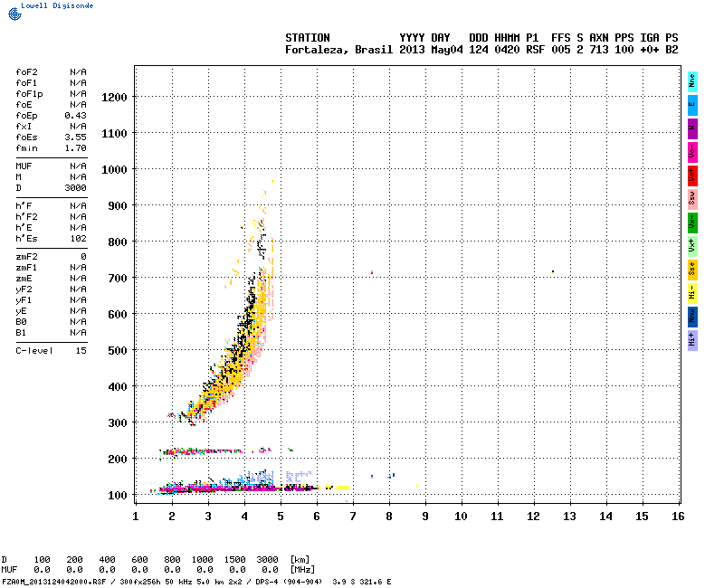Click the RSF file name in footer
The width and height of the screenshot is (724, 588).
pos(54,582)
